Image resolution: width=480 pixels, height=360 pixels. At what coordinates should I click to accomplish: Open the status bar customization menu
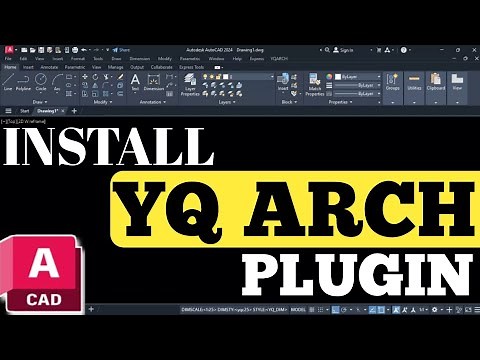click(477, 310)
